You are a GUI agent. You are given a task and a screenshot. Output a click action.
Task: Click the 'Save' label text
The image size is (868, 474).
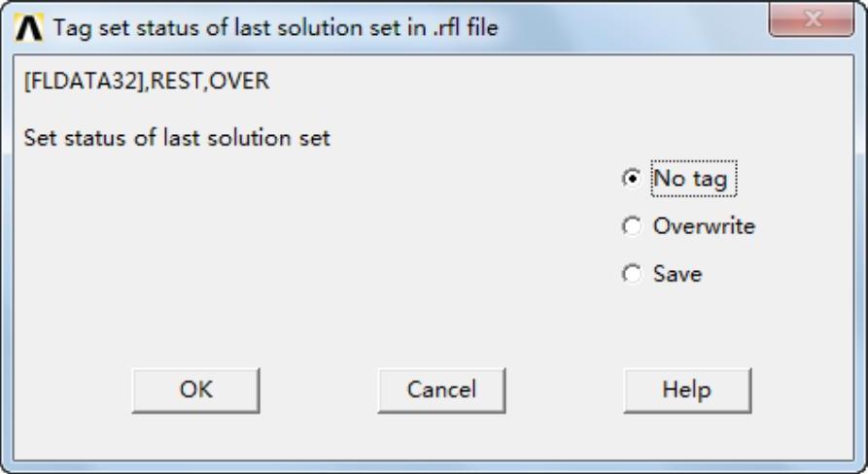click(677, 275)
